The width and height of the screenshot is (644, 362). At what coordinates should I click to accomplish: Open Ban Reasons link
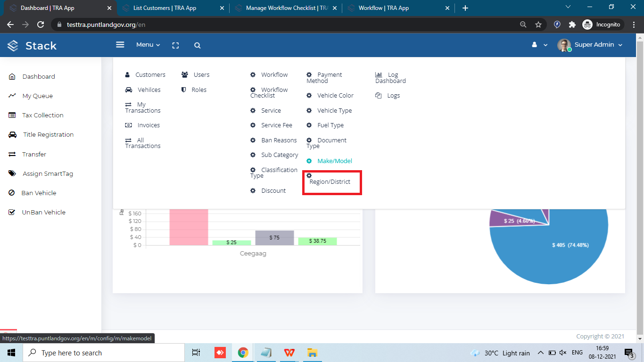(x=273, y=140)
